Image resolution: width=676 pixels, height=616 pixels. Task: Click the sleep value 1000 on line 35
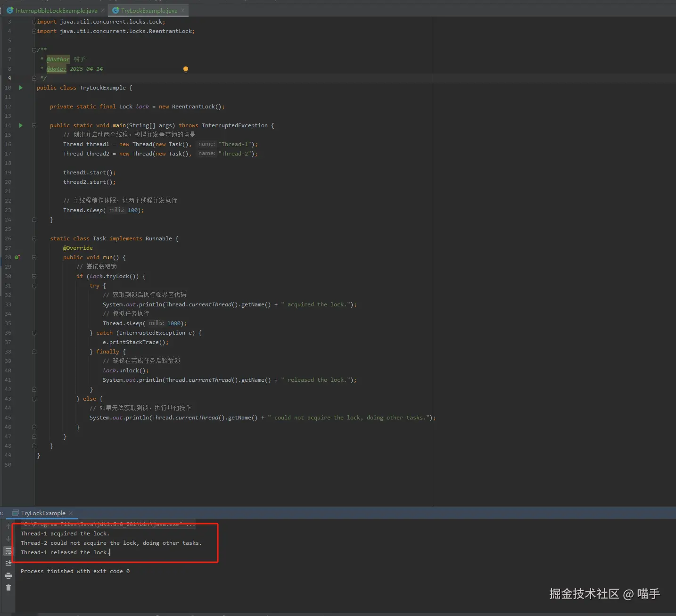click(174, 323)
